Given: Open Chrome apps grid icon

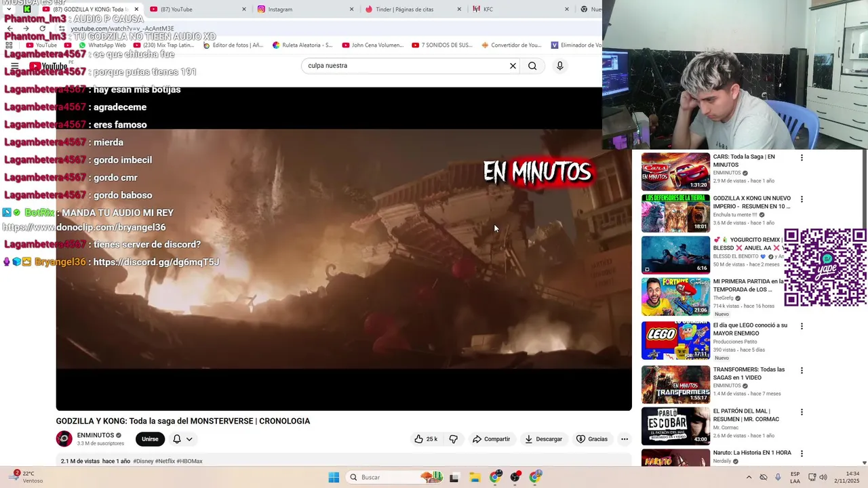Looking at the screenshot, I should pos(9,45).
